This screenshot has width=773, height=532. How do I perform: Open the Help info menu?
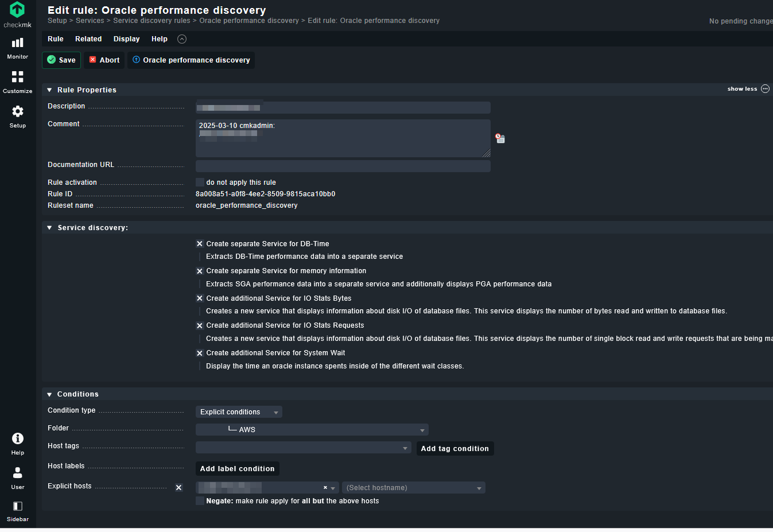tap(18, 442)
